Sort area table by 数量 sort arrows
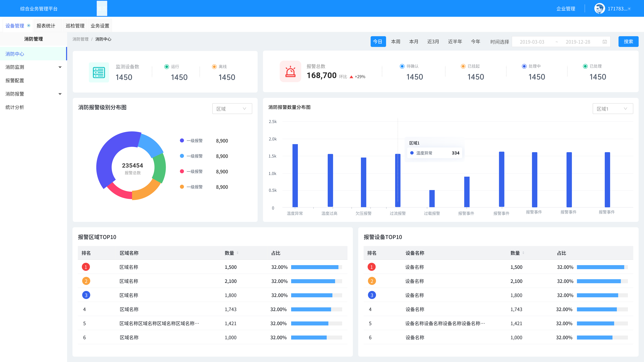Screen dimensions: 644x362 [237, 253]
